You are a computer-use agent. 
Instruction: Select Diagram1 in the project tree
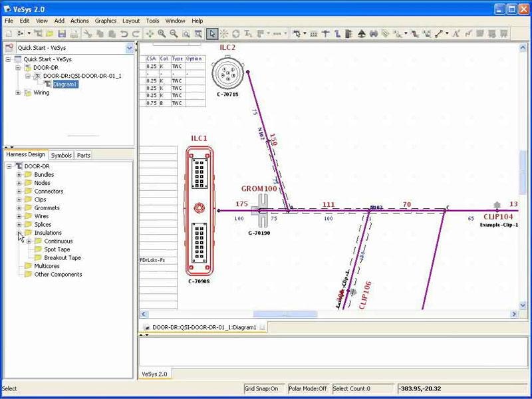pyautogui.click(x=65, y=84)
